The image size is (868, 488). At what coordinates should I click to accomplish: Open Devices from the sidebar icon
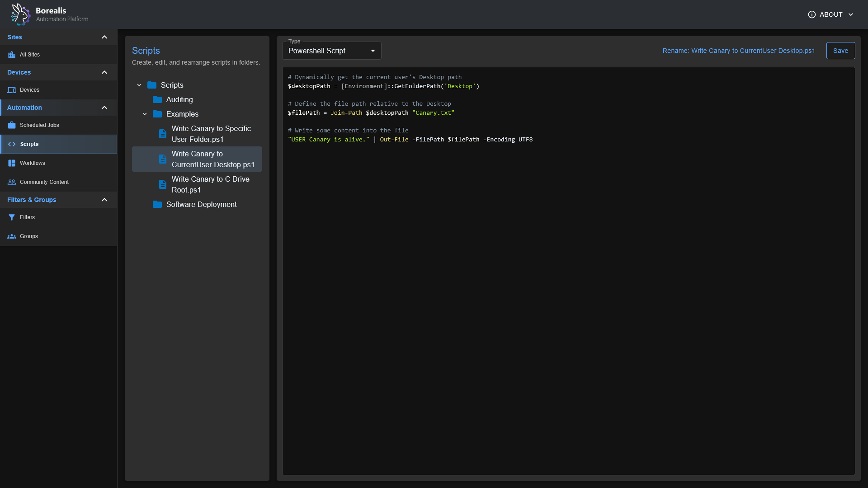coord(12,89)
